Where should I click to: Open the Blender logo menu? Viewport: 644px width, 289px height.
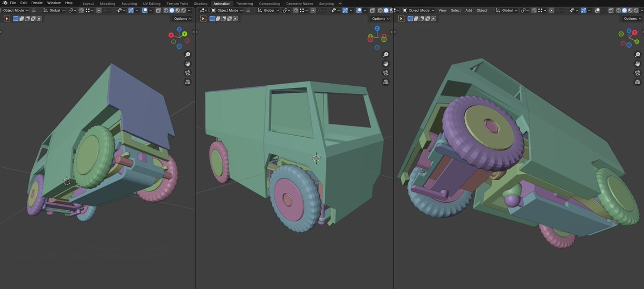(4, 3)
